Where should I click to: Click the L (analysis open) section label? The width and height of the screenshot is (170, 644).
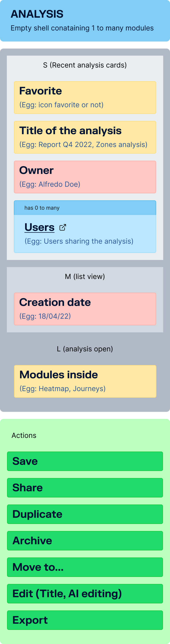[x=85, y=349]
